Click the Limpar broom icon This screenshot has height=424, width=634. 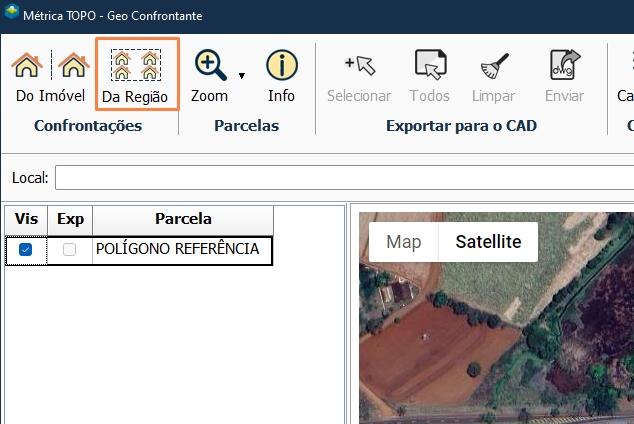pyautogui.click(x=495, y=65)
